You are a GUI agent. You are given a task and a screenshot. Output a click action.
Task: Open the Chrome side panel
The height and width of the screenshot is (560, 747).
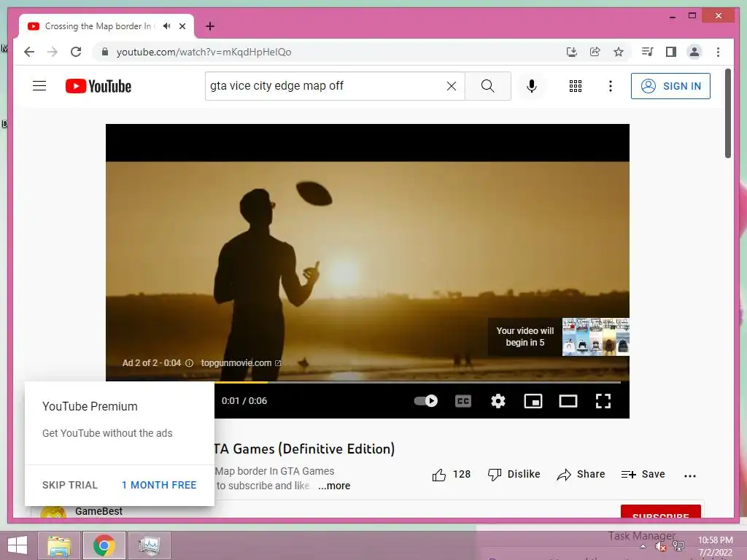(x=671, y=52)
